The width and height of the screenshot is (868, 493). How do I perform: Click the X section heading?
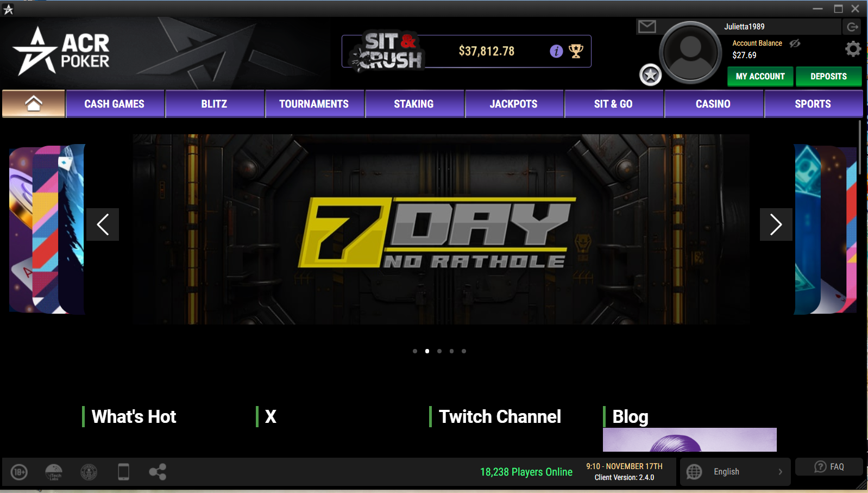[x=271, y=417]
